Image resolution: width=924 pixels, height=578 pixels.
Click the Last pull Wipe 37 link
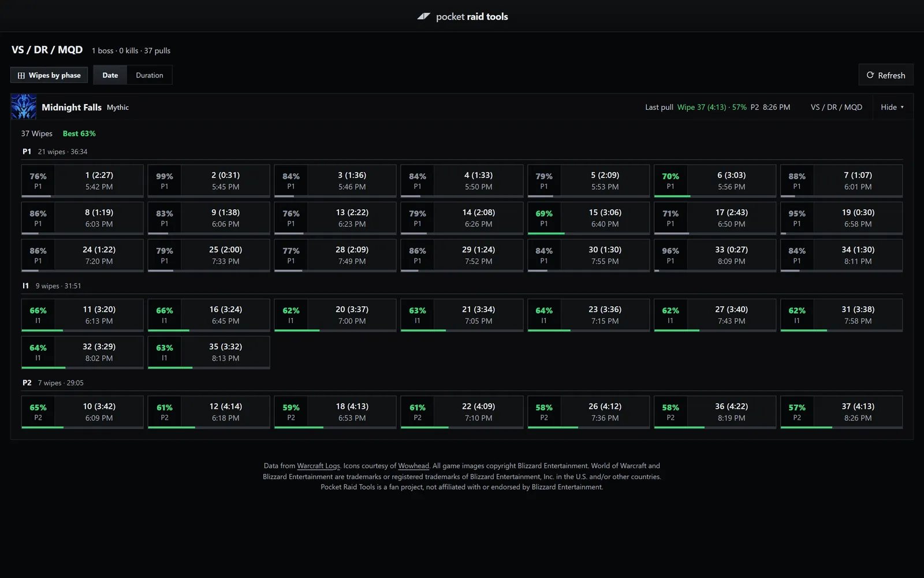tap(712, 107)
